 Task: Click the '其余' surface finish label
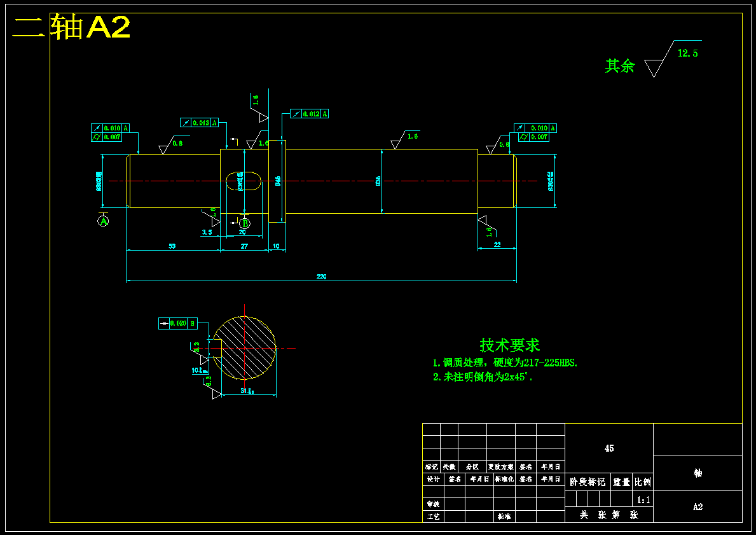[620, 66]
